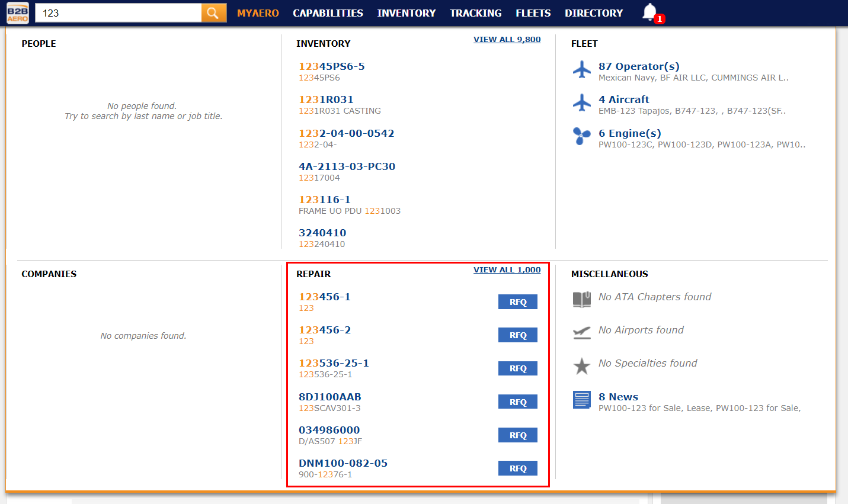This screenshot has width=848, height=504.
Task: Click the MISCELLANEOUS section heading
Action: [610, 274]
